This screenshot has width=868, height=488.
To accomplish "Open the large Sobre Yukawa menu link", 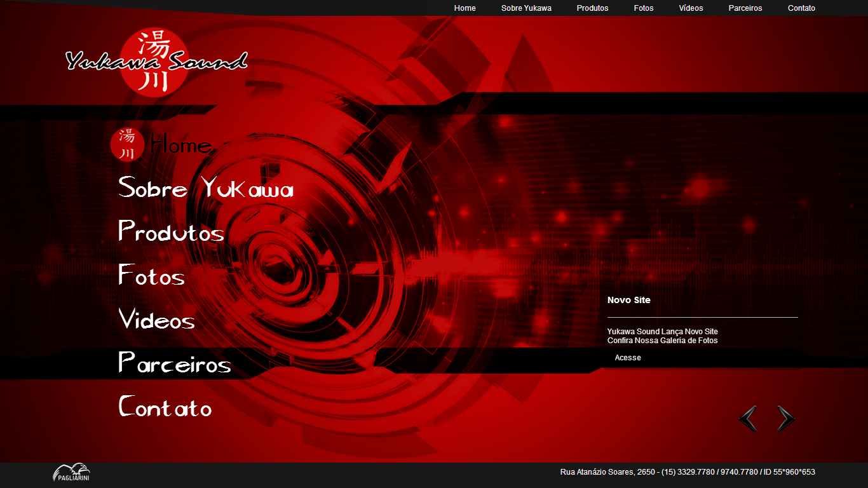I will click(x=206, y=188).
